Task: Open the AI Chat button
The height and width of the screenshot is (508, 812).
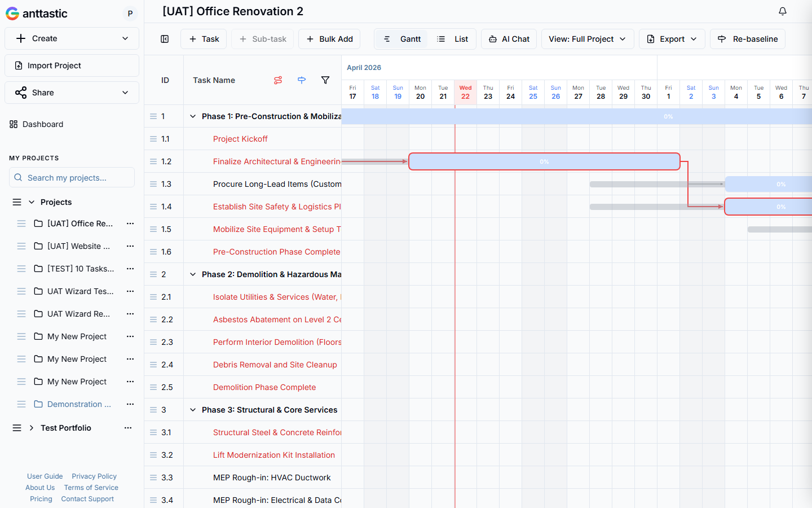Action: [x=509, y=39]
